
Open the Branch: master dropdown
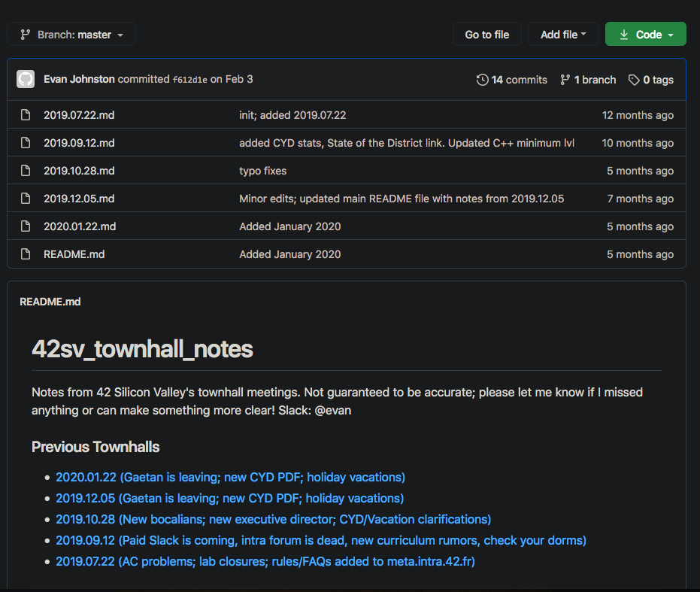pyautogui.click(x=71, y=35)
